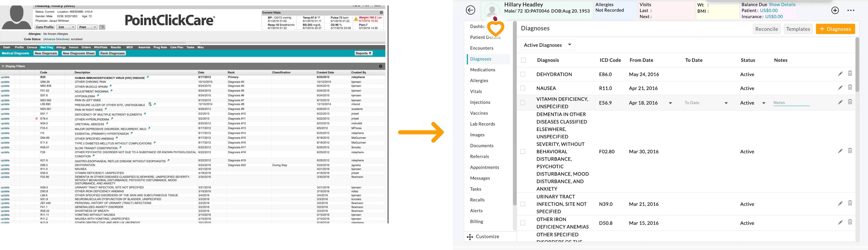The height and width of the screenshot is (250, 868).
Task: Click the back arrow icon
Action: pyautogui.click(x=470, y=10)
